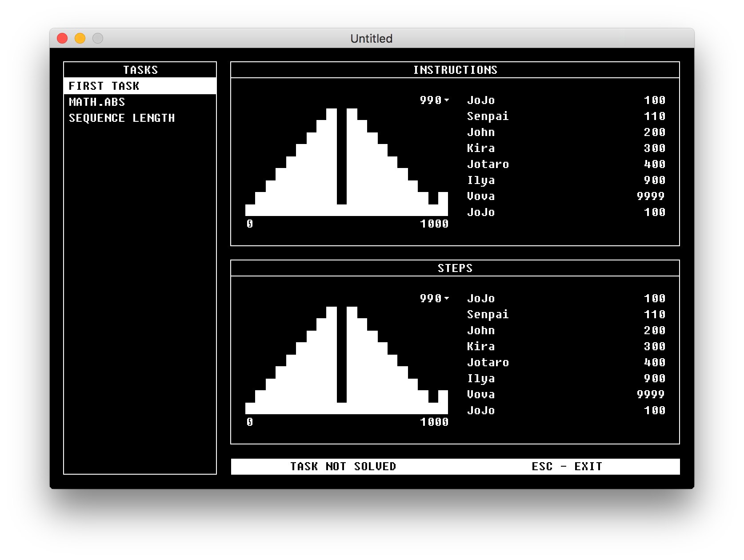Viewport: 744px width, 560px height.
Task: Click Senpai's 110 score in INSTRUCTIONS
Action: pyautogui.click(x=655, y=116)
